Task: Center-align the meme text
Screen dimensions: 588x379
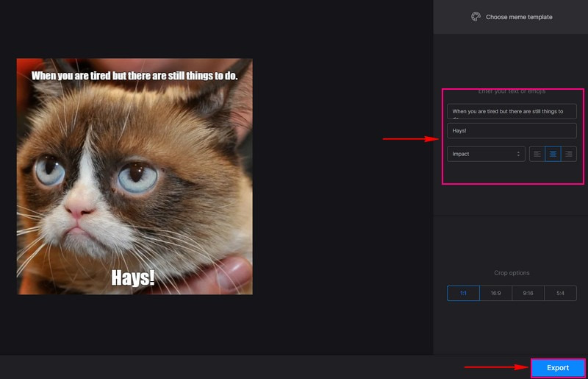Action: click(x=553, y=154)
